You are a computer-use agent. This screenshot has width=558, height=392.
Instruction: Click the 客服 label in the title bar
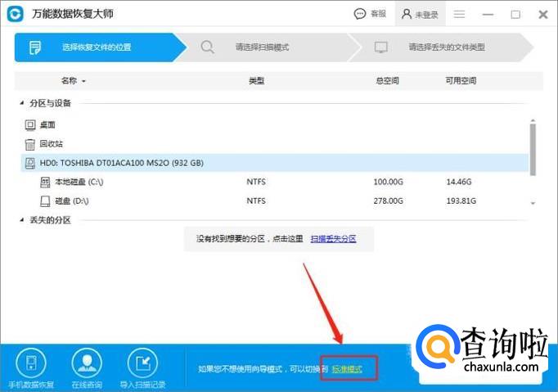[x=378, y=14]
